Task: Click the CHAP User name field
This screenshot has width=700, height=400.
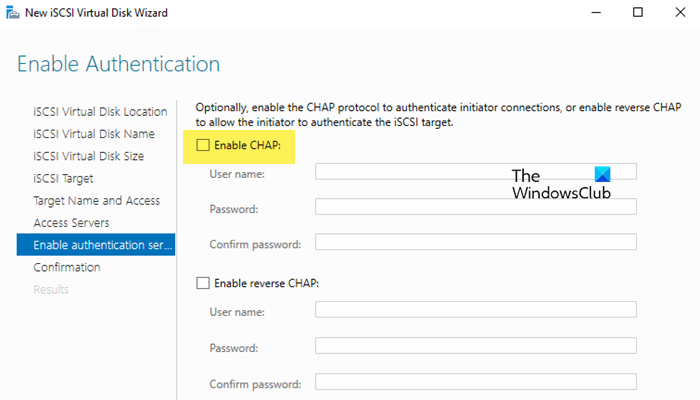Action: pos(475,172)
